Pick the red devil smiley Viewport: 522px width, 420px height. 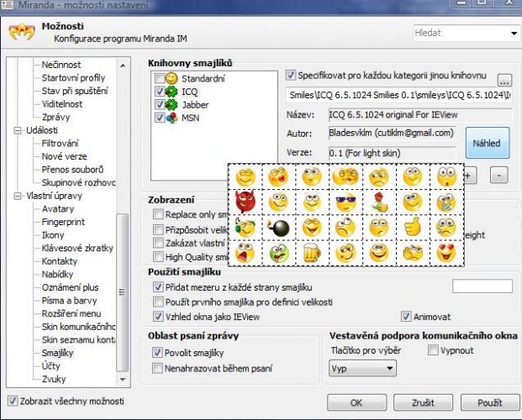pyautogui.click(x=245, y=202)
